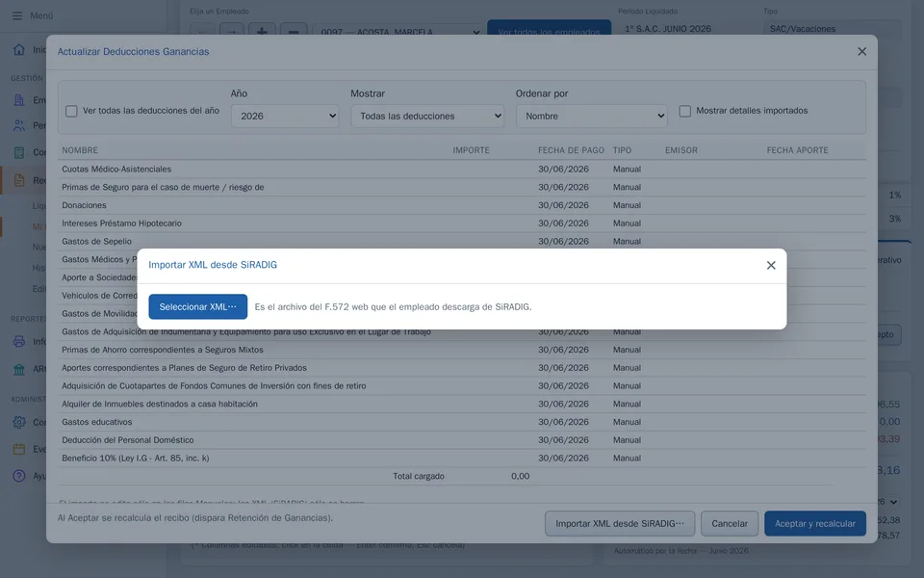Click the calculator icon in sidebar

pyautogui.click(x=19, y=152)
